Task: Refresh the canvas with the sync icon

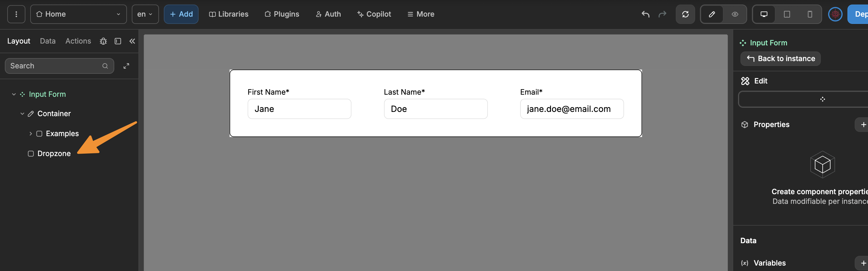Action: 685,14
